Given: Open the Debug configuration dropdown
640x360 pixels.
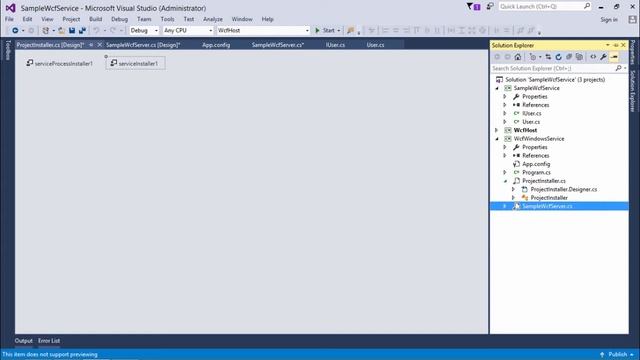Looking at the screenshot, I should (144, 31).
